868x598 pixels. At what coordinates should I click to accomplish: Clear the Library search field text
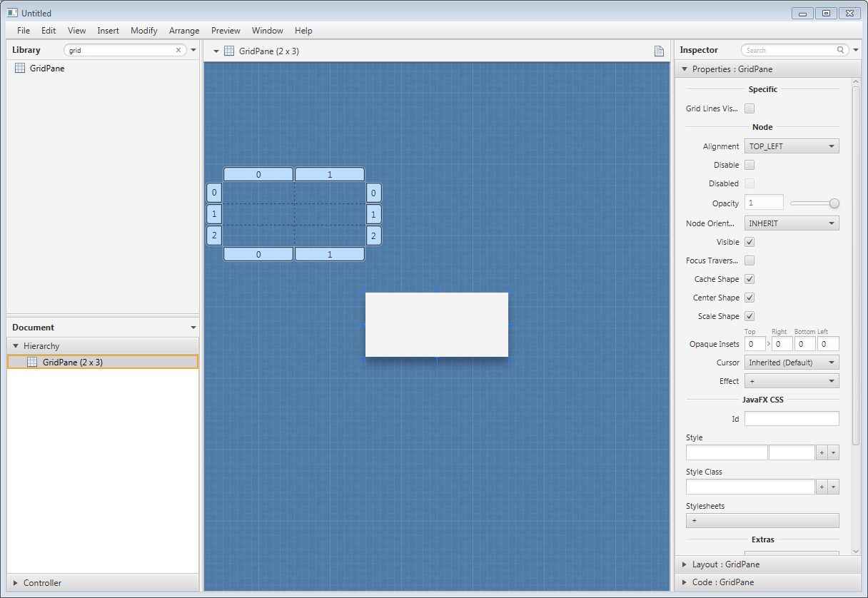pyautogui.click(x=178, y=51)
